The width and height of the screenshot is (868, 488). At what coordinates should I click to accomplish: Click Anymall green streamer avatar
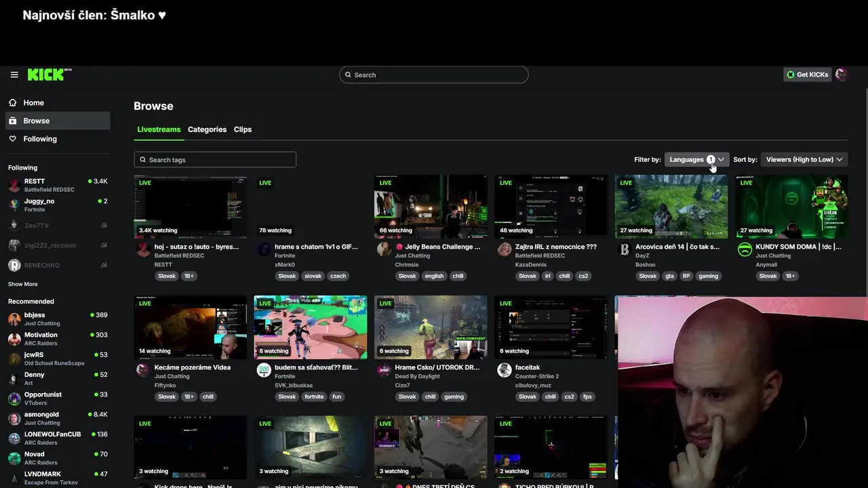point(745,249)
